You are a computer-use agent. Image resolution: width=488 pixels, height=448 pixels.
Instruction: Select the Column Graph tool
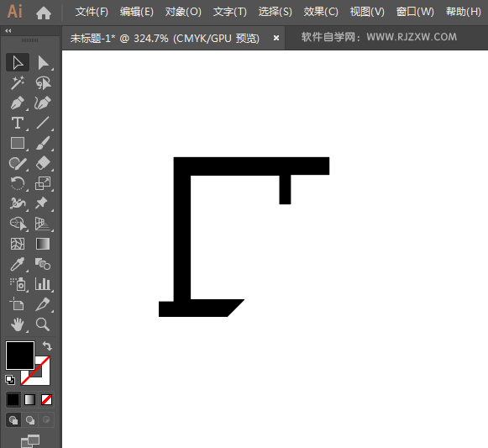(43, 284)
